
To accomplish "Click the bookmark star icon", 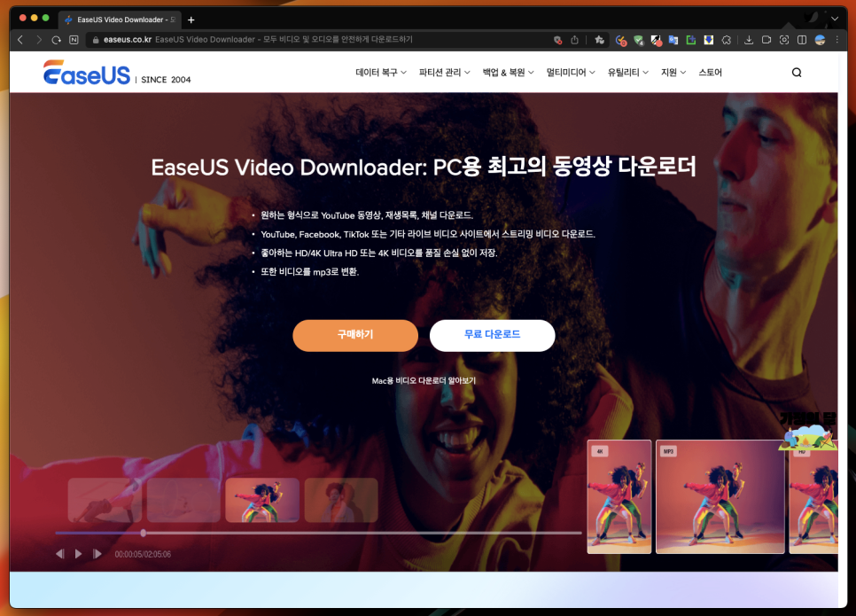I will click(x=599, y=40).
